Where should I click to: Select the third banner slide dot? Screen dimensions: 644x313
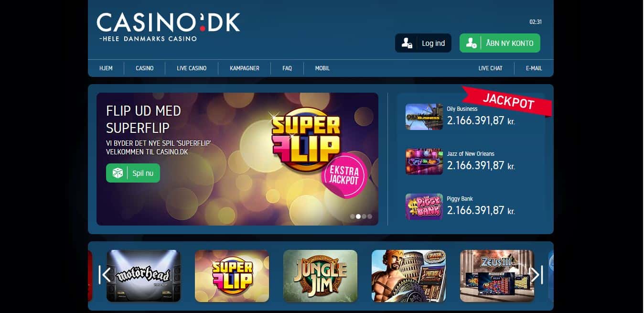click(364, 216)
